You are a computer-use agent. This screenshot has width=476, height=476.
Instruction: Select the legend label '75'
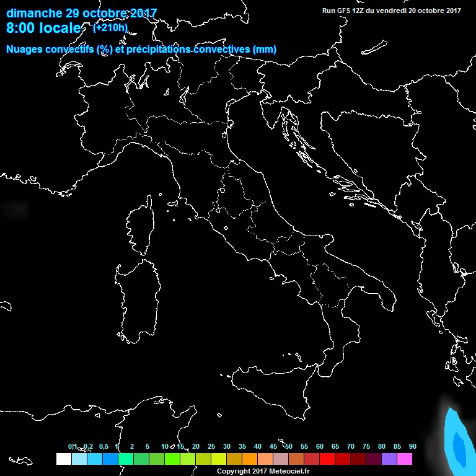366,446
